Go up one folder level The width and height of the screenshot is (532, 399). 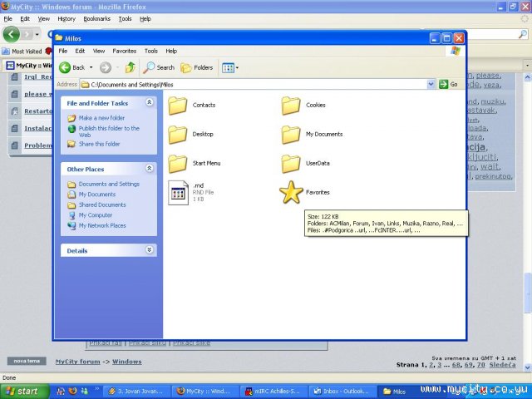(131, 67)
